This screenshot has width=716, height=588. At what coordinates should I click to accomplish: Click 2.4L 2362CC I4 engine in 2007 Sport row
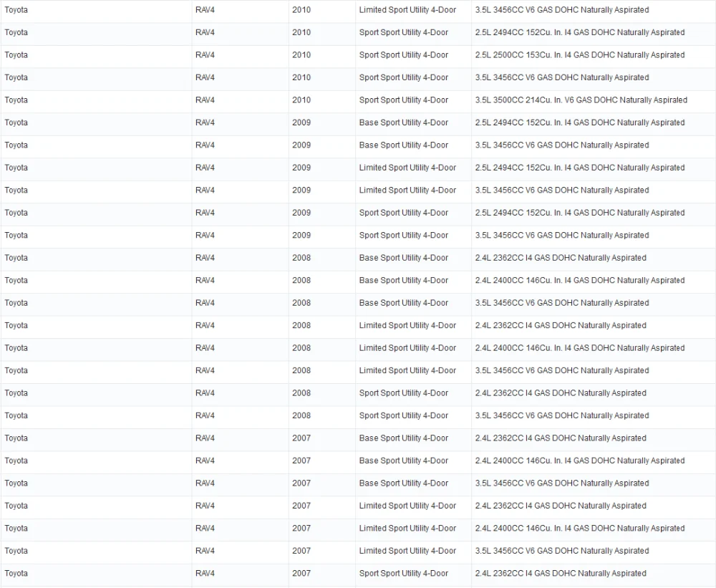click(x=561, y=574)
